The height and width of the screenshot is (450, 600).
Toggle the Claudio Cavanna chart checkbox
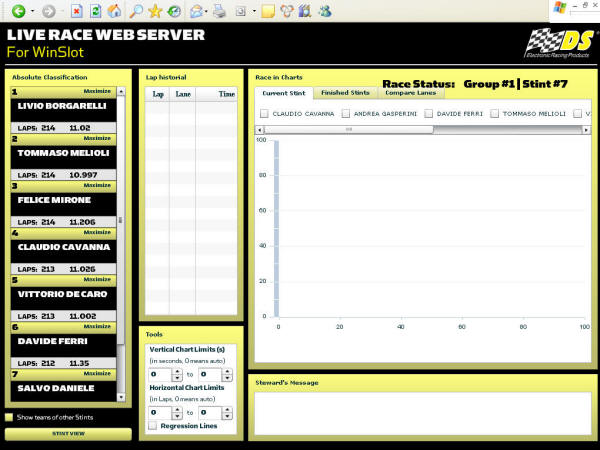264,113
